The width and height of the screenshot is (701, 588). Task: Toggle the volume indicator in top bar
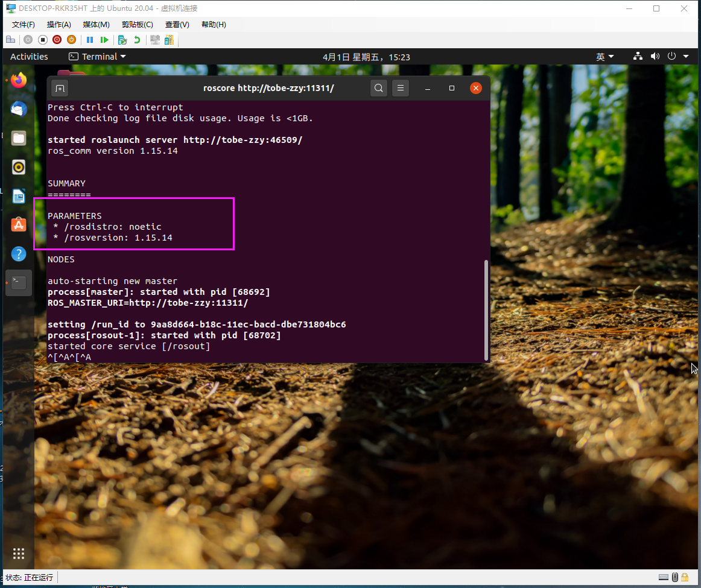pyautogui.click(x=655, y=56)
